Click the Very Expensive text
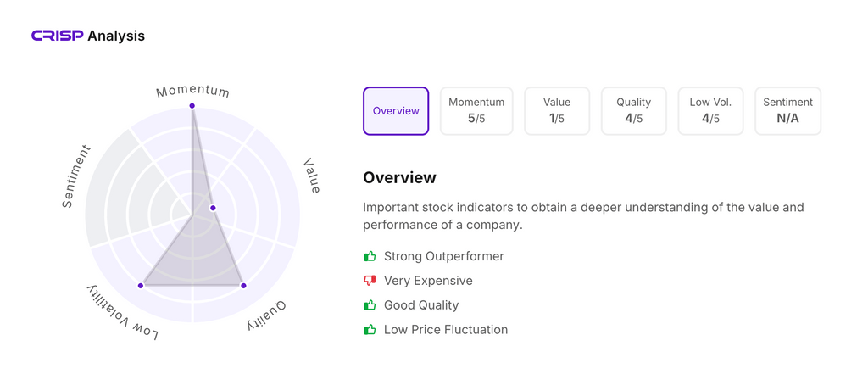This screenshot has height=374, width=868. pos(428,281)
